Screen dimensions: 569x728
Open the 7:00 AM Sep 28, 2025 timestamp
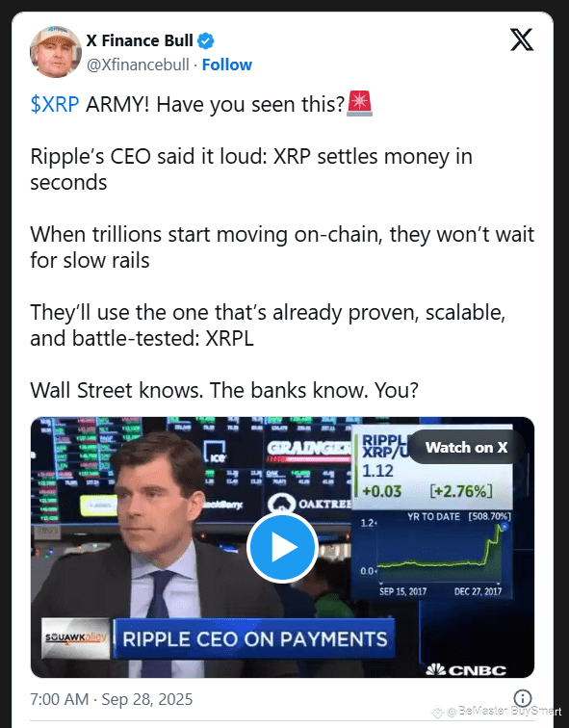pos(112,699)
